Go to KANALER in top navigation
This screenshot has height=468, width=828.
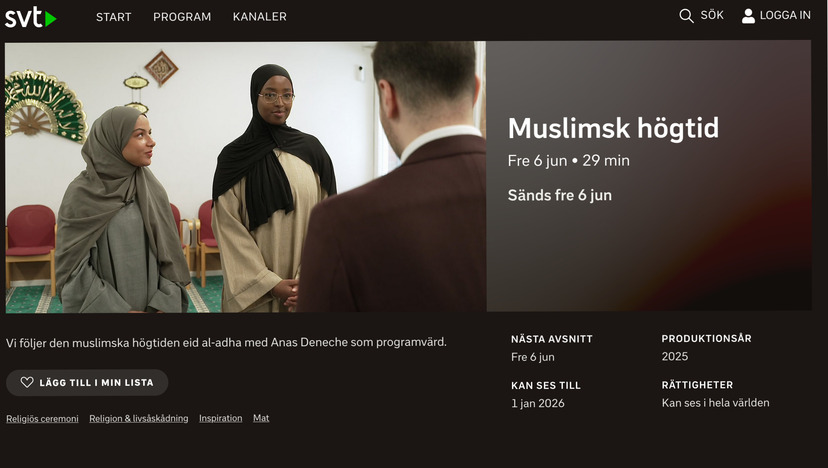(x=260, y=17)
